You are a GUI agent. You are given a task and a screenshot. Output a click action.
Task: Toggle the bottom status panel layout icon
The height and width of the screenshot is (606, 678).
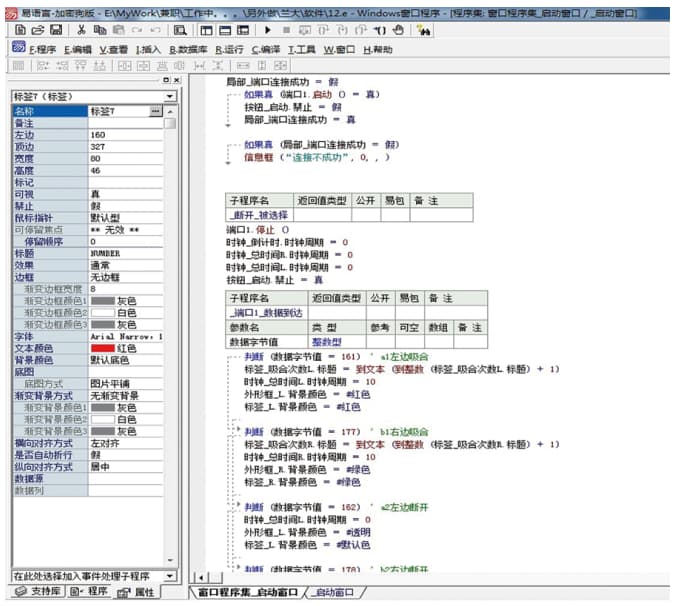(225, 30)
